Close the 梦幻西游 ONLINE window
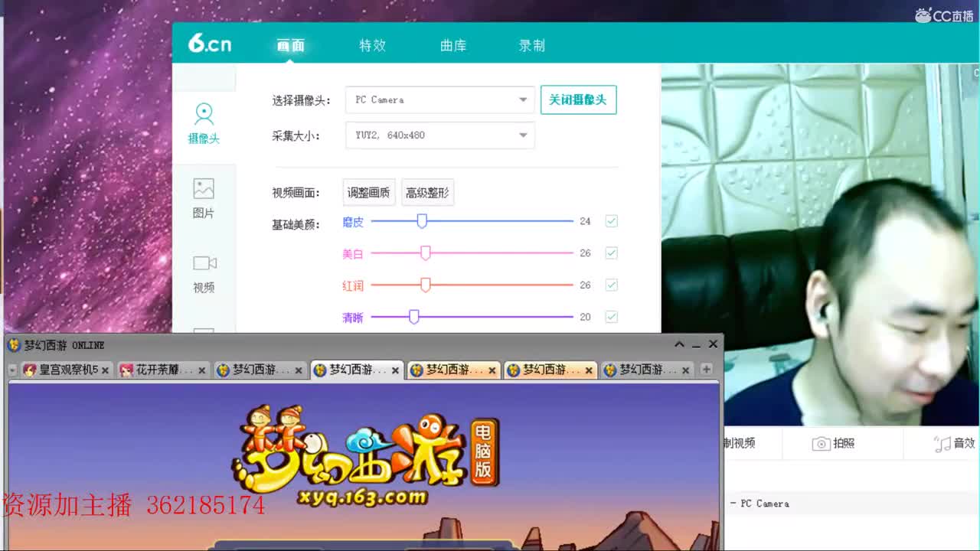This screenshot has width=980, height=551. (x=713, y=344)
